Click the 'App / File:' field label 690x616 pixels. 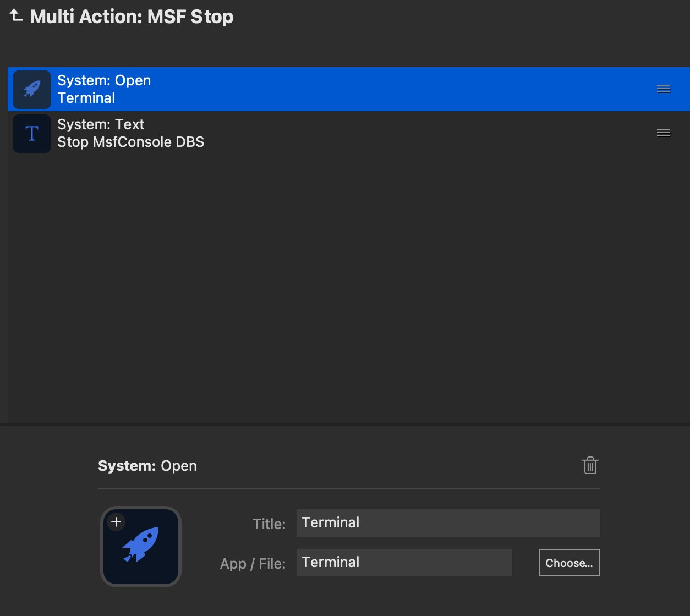(x=253, y=563)
